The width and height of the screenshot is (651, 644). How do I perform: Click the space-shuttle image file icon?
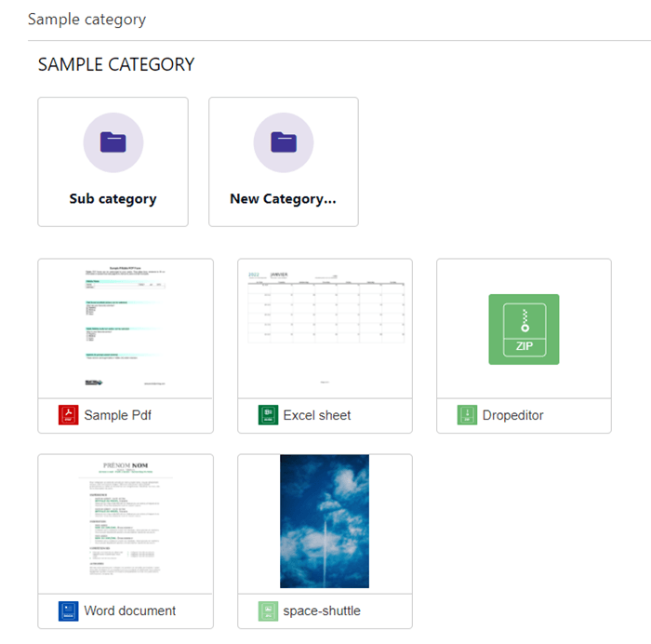268,610
